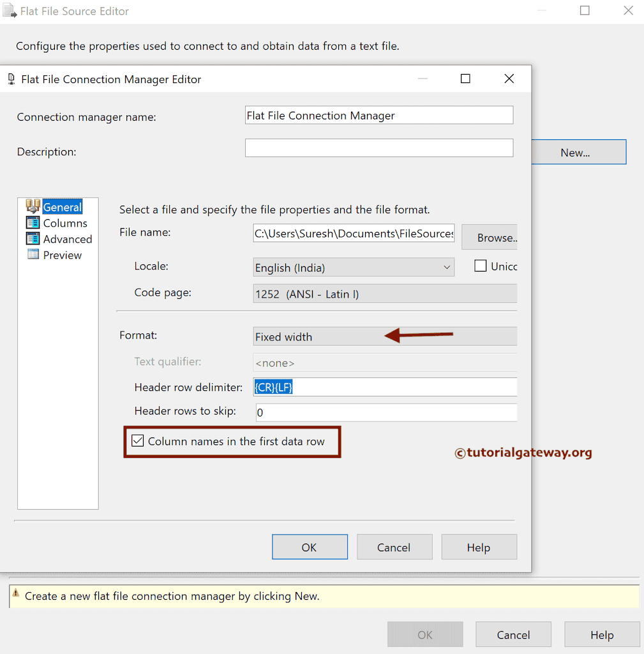Viewport: 644px width, 654px height.
Task: Click the Columns page icon
Action: pyautogui.click(x=33, y=223)
